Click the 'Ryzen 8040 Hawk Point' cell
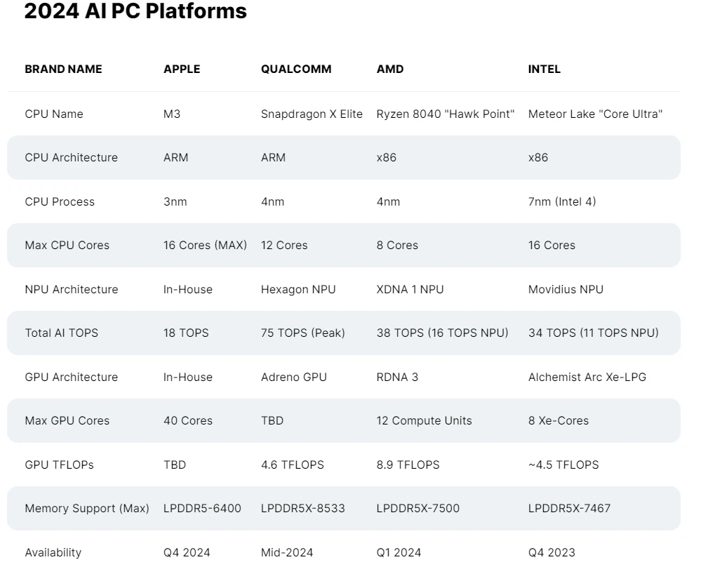The height and width of the screenshot is (588, 701). point(446,114)
